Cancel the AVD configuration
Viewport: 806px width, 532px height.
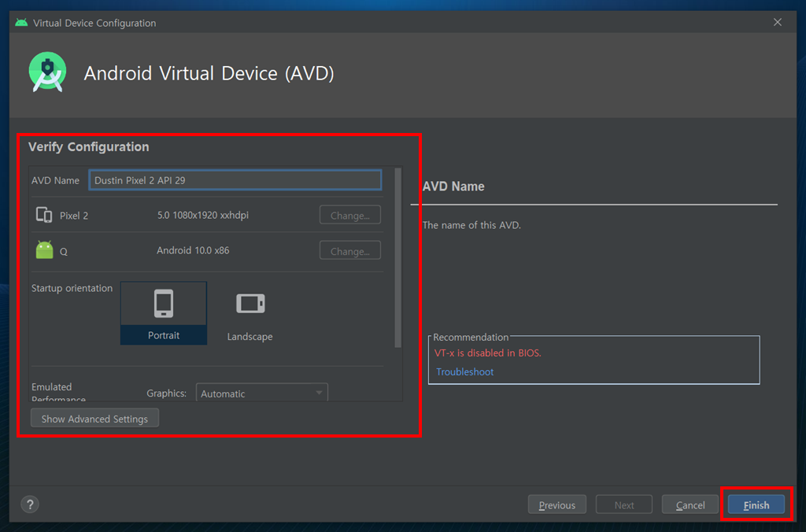[690, 504]
